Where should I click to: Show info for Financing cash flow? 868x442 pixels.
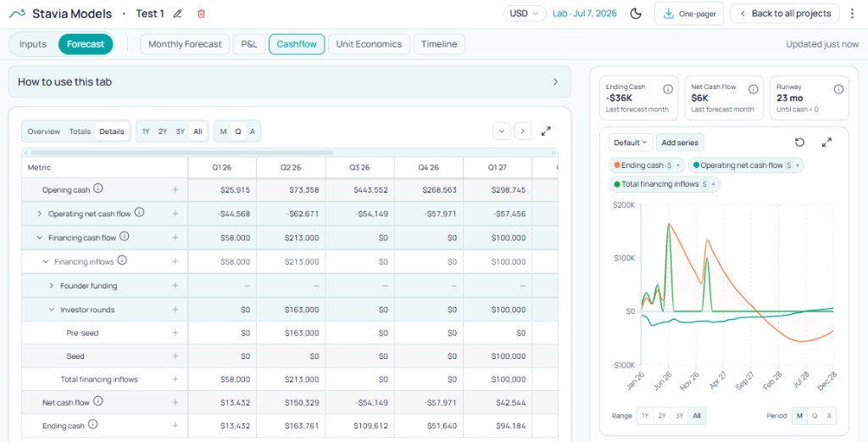(124, 237)
